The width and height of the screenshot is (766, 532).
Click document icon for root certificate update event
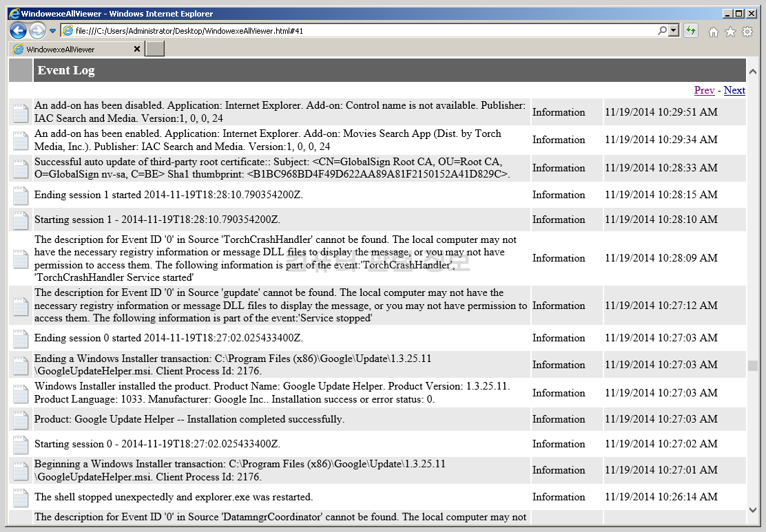21,169
